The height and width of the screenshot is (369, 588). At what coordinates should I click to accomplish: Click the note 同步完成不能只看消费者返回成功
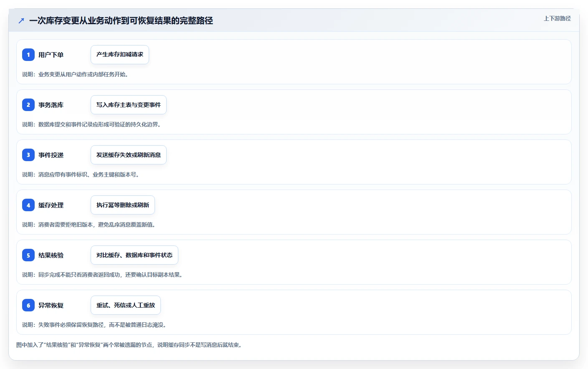click(79, 275)
